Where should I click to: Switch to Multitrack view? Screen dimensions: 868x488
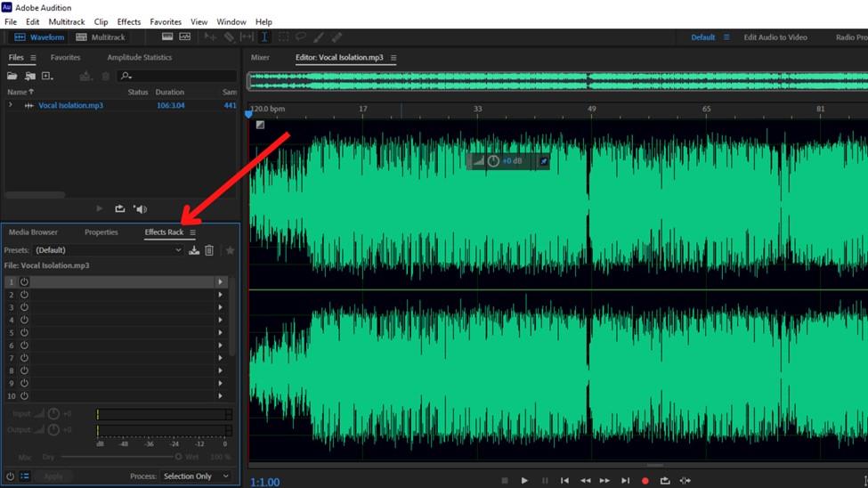[101, 37]
